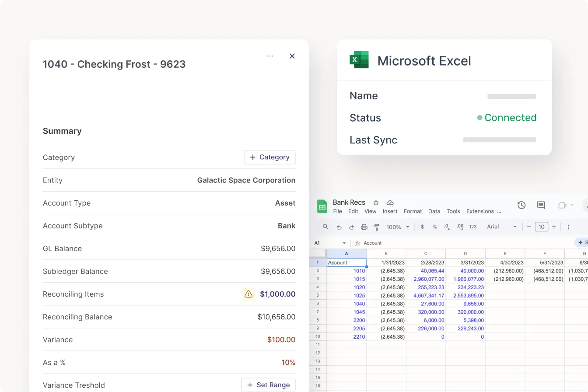Click the video meeting camera icon
588x392 pixels.
[x=562, y=205]
